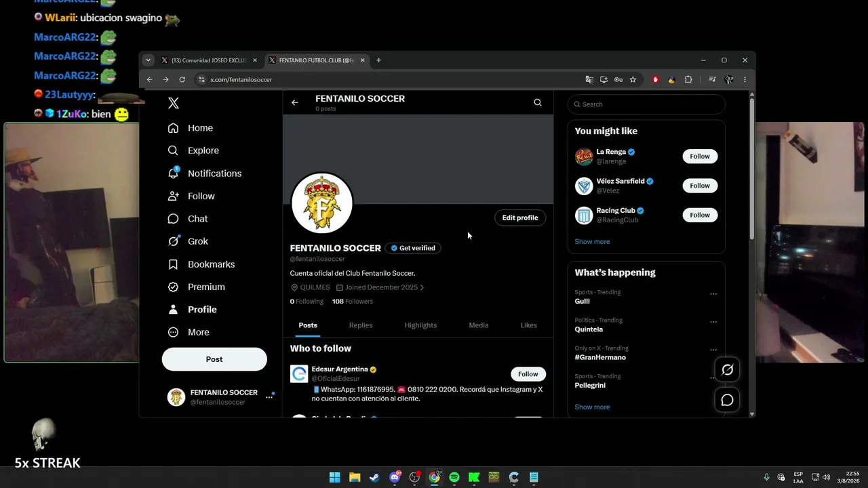Open options for the Pellegrini trend

713,378
